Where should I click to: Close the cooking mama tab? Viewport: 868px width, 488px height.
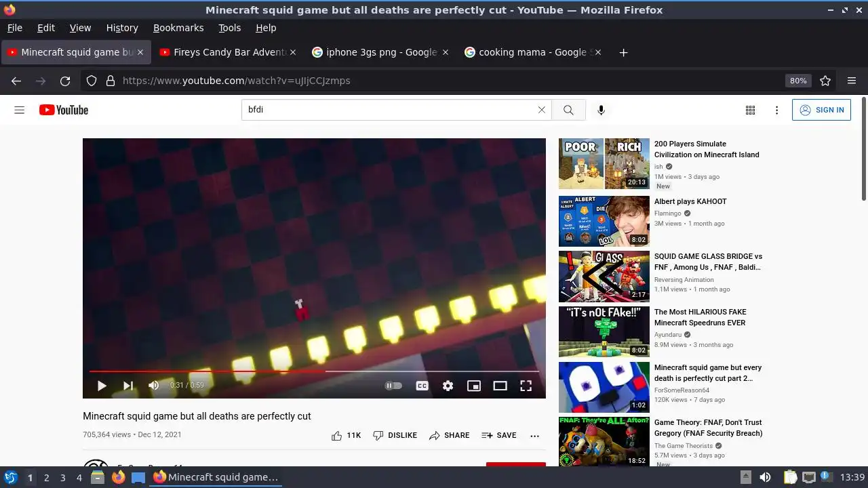598,52
